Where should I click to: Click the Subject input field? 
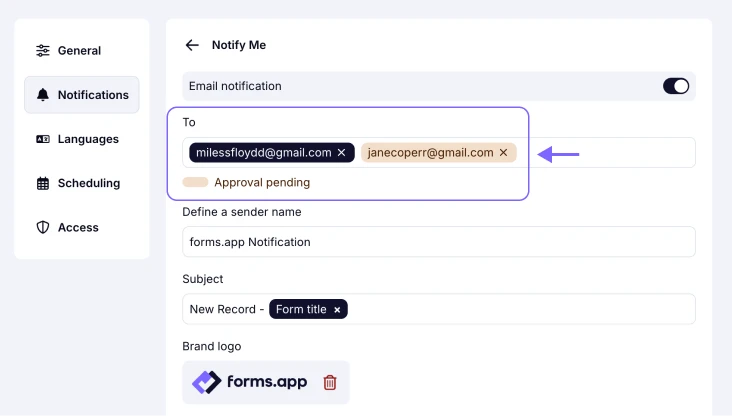tap(520, 309)
